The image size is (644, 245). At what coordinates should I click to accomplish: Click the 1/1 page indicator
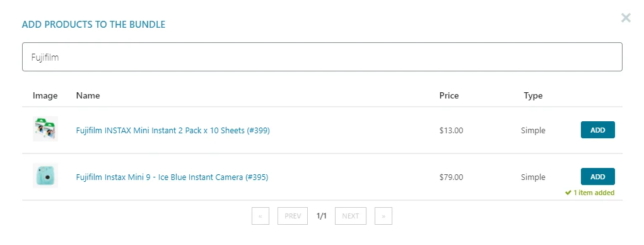322,216
